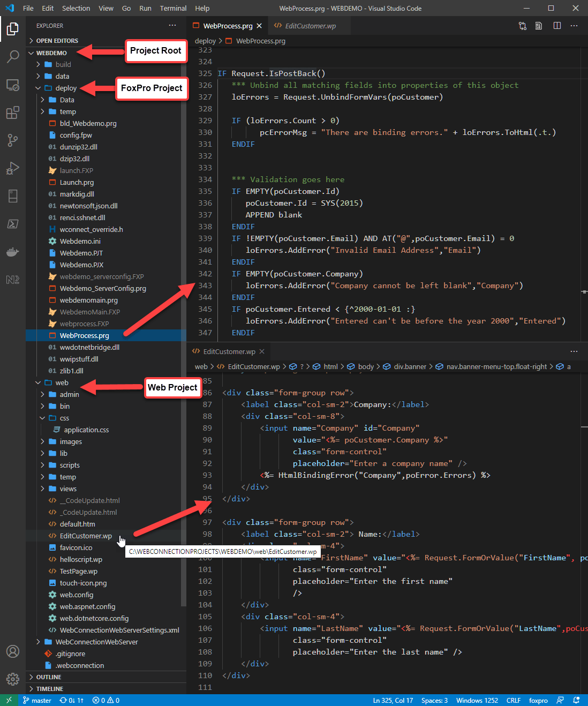
Task: Open notifications bell in status bar
Action: [x=577, y=700]
